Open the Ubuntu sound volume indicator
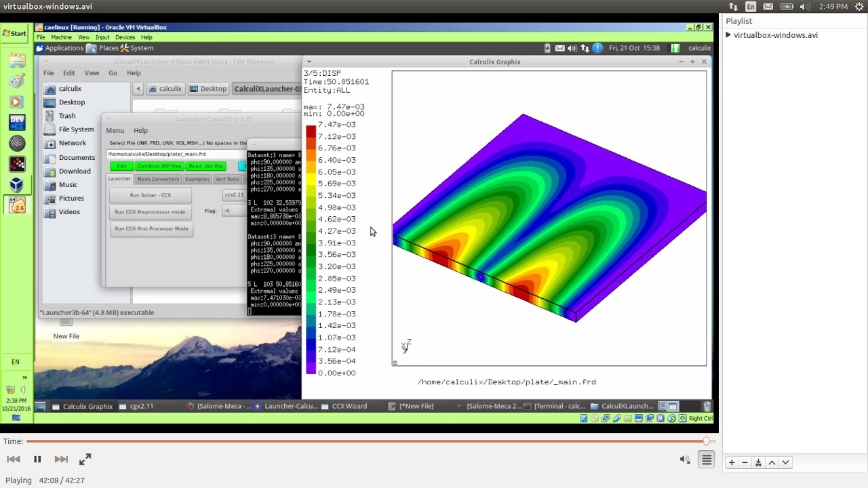 tap(804, 7)
